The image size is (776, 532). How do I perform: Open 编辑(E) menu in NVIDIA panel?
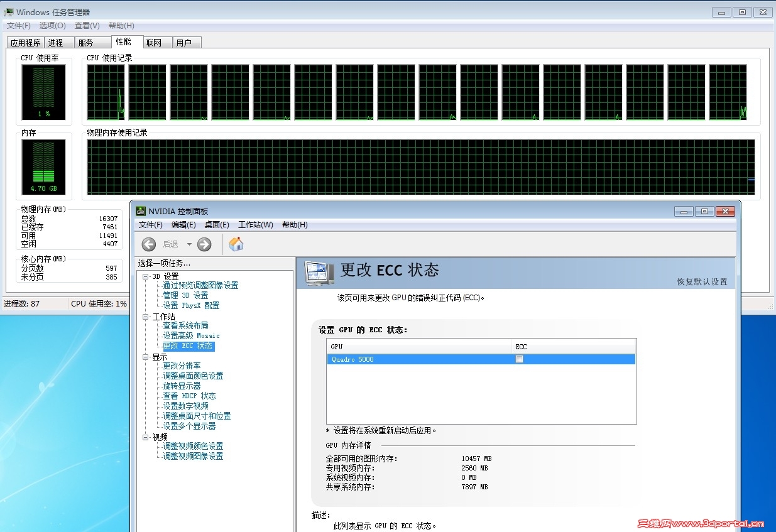(183, 225)
